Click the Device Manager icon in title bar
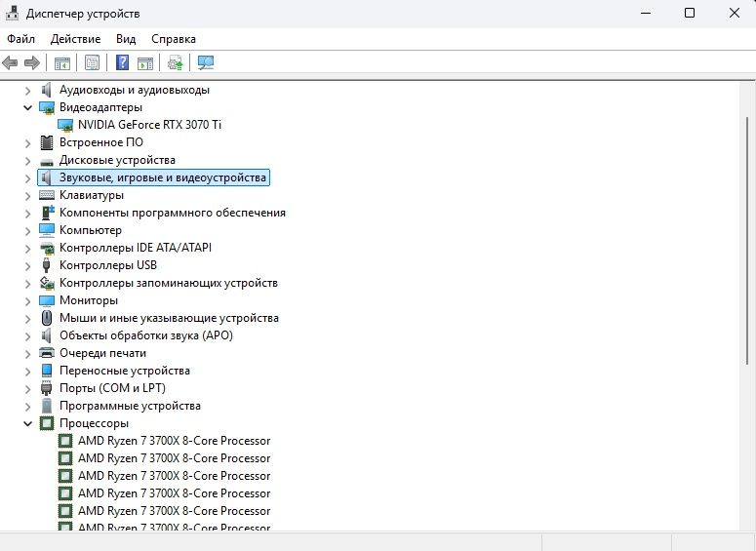Image resolution: width=756 pixels, height=551 pixels. pos(12,13)
